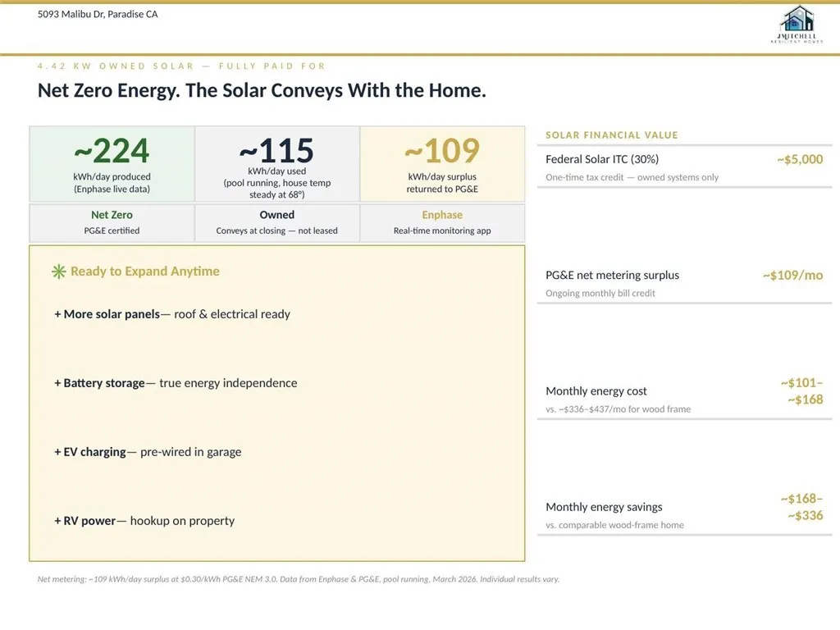Open the Enphase real-time monitoring app cell
This screenshot has width=840, height=630.
pyautogui.click(x=441, y=222)
